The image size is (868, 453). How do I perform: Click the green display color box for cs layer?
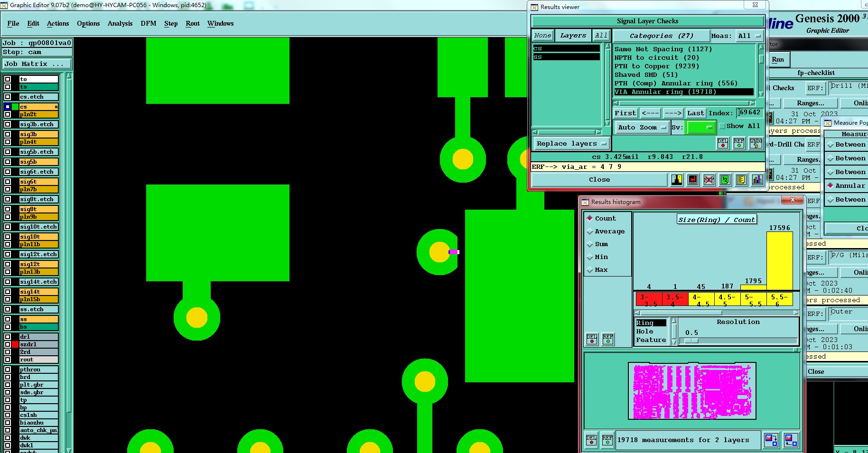pyautogui.click(x=15, y=107)
